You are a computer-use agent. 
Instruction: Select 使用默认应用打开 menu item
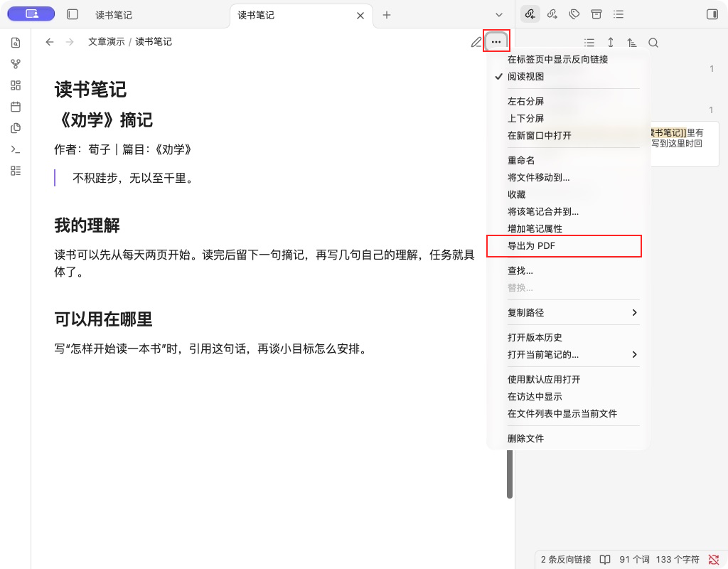tap(564, 380)
